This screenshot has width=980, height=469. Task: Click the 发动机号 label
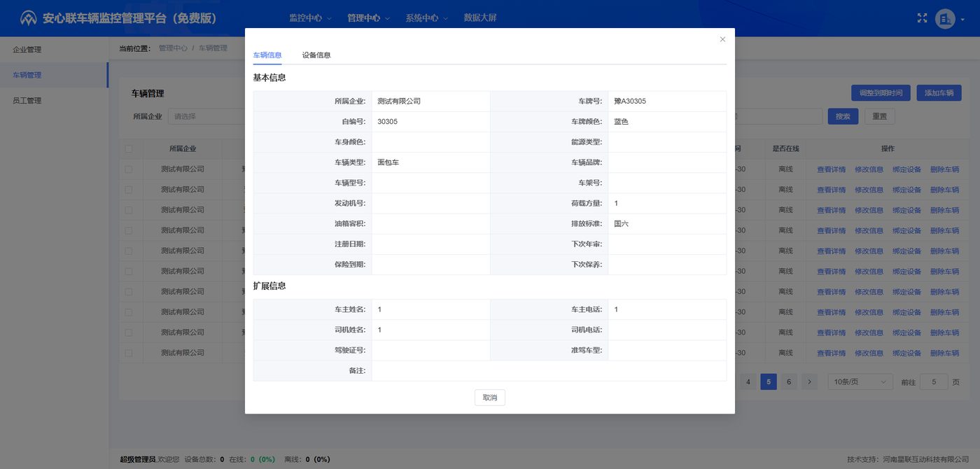350,204
